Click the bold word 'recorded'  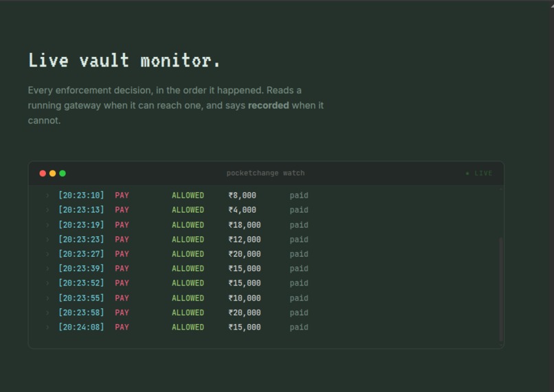(269, 105)
